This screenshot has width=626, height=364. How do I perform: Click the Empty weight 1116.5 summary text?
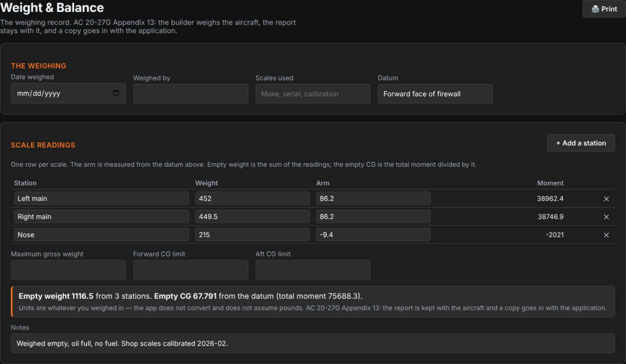point(56,296)
